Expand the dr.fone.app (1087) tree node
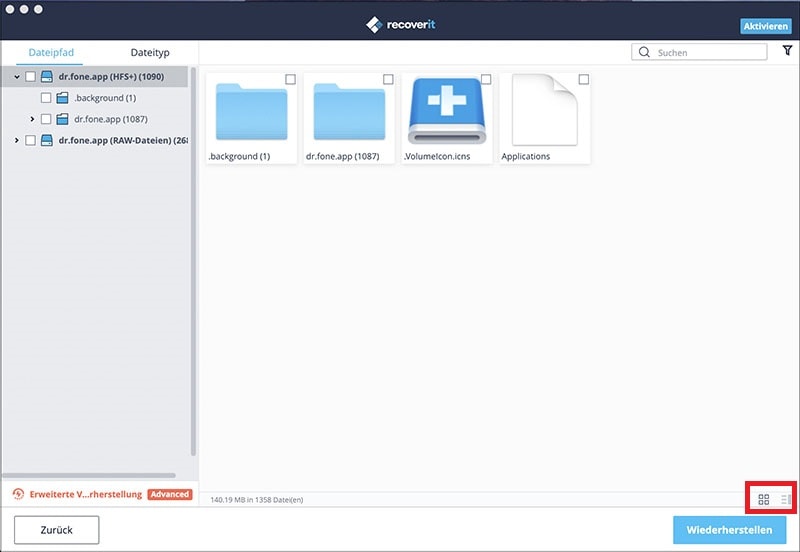This screenshot has height=552, width=800. click(32, 119)
